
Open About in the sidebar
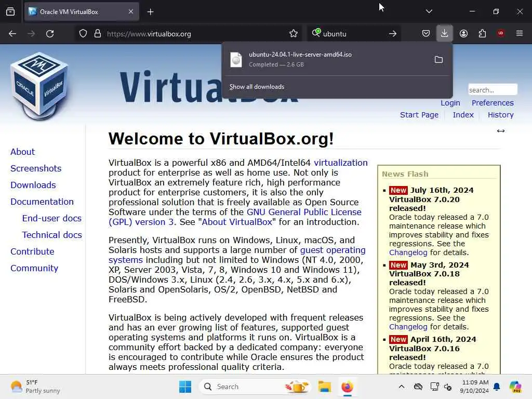click(23, 152)
